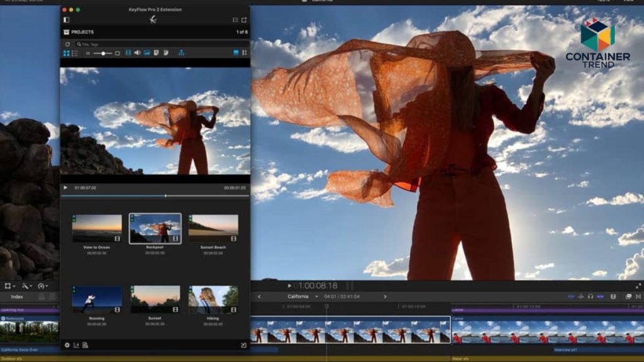The image size is (644, 362).
Task: Click the Hiking clip name label
Action: [x=213, y=319]
